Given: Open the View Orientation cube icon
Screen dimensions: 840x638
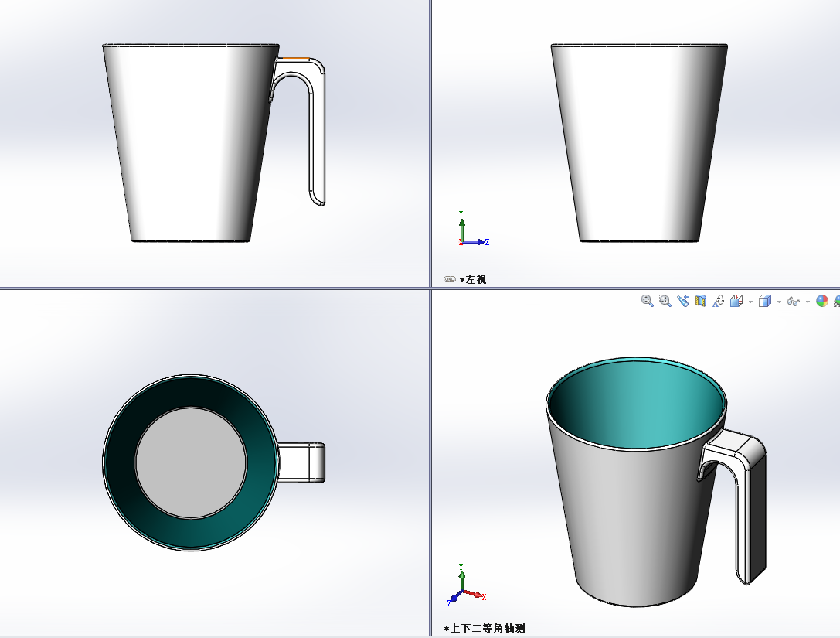Looking at the screenshot, I should click(x=736, y=301).
